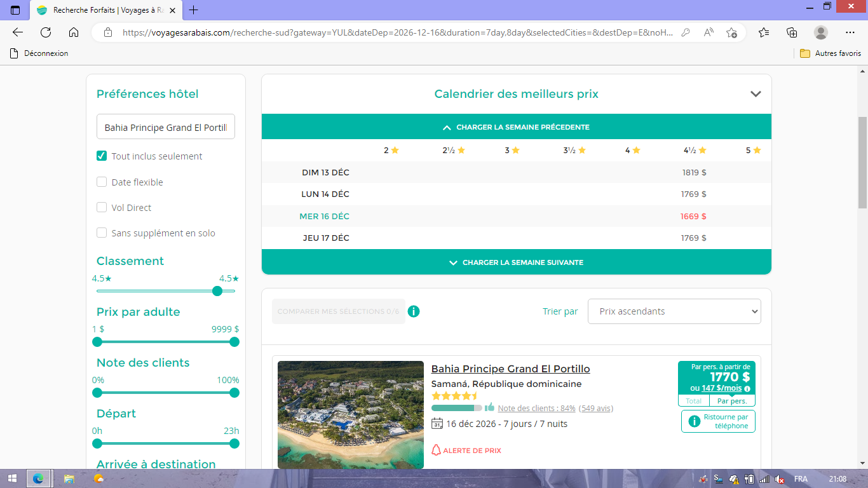Click the minimum Prix par adulte slider handle
This screenshot has width=868, height=488.
tap(97, 342)
